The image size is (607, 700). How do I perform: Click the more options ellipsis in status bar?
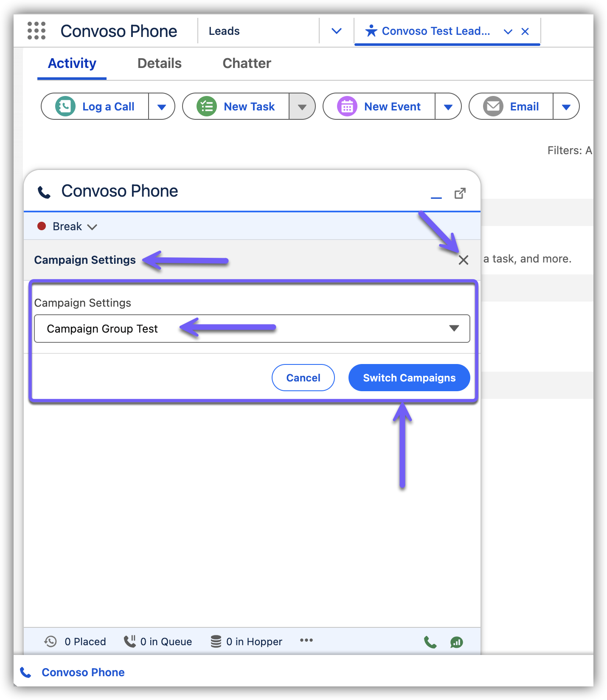(x=306, y=641)
